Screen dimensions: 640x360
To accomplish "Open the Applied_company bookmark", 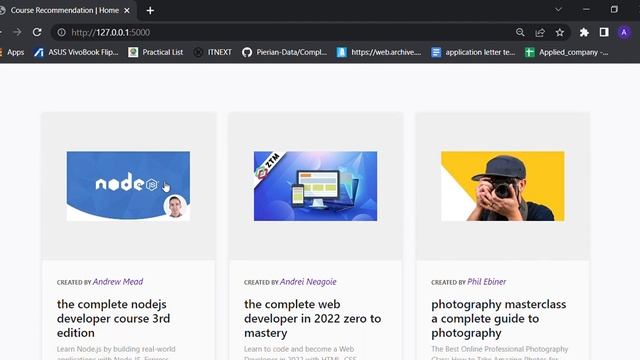I will pos(567,52).
